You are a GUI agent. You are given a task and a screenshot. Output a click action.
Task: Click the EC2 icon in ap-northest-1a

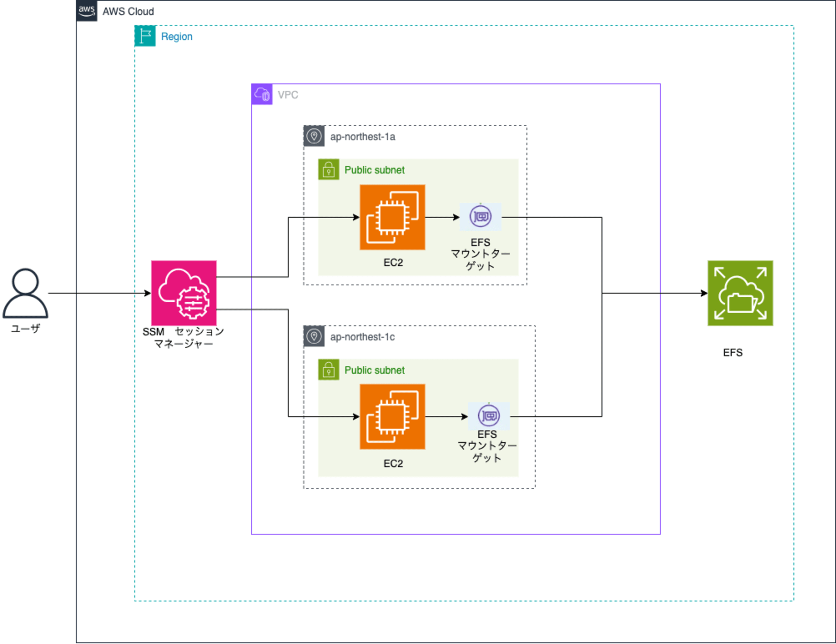coord(393,217)
